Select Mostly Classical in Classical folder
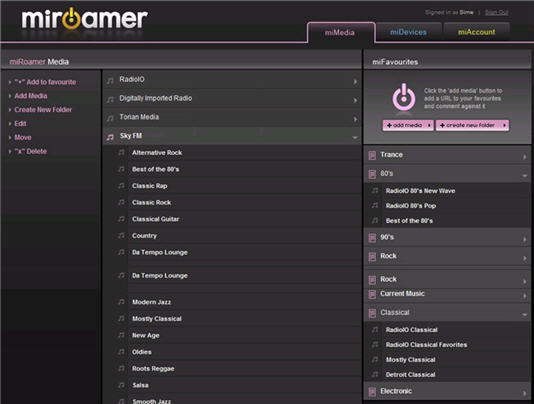 [x=410, y=360]
